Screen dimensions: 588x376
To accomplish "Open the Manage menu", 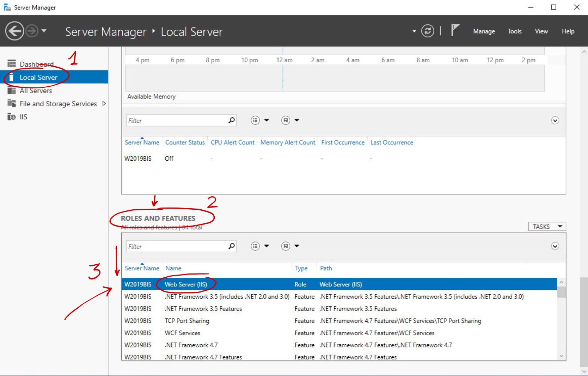I will tap(484, 31).
